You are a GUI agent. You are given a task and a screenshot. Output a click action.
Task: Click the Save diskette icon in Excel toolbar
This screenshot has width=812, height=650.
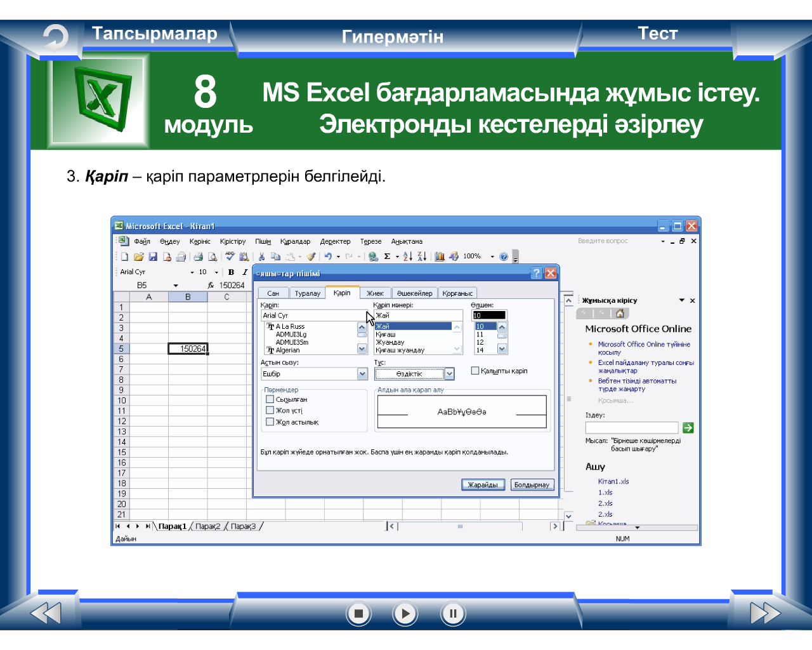coord(153,257)
